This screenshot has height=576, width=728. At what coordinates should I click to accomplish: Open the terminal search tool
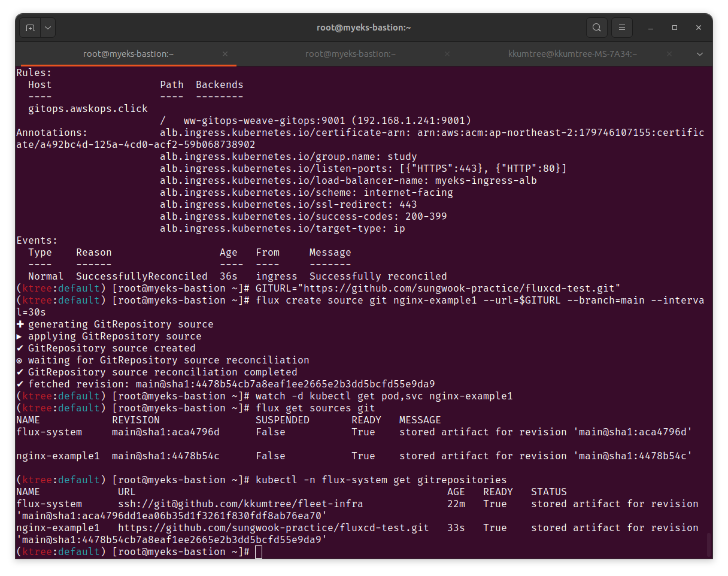click(x=596, y=28)
